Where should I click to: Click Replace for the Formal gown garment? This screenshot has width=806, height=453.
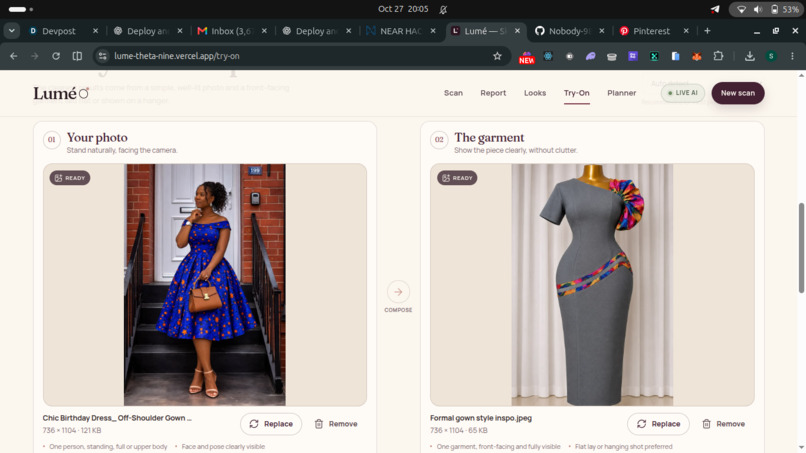pyautogui.click(x=658, y=424)
